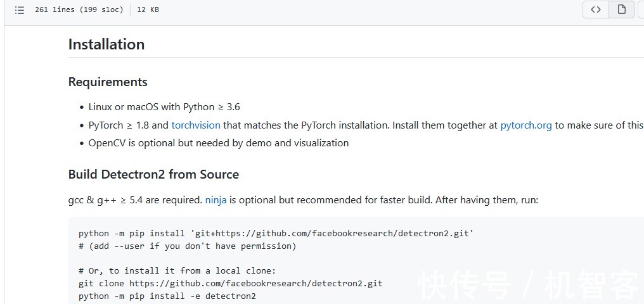Click the Linux or macOS requirement bullet
Image resolution: width=644 pixels, height=304 pixels.
click(164, 107)
